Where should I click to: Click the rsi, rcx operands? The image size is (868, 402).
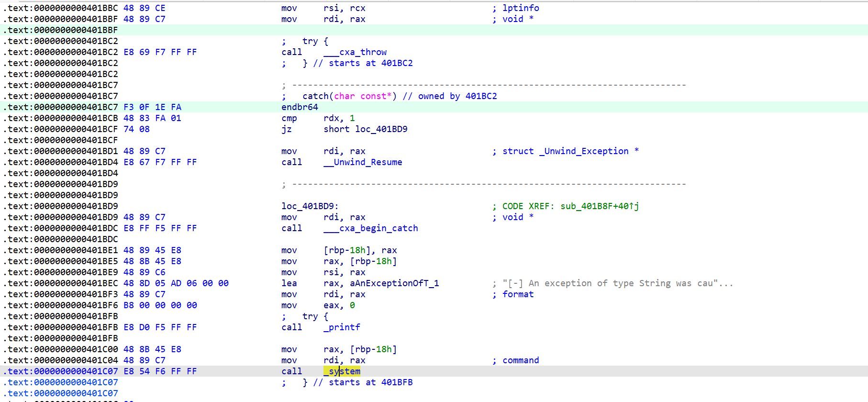click(345, 8)
